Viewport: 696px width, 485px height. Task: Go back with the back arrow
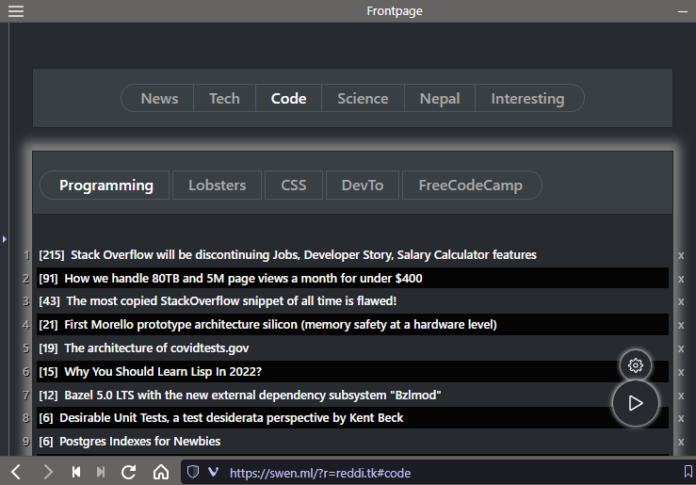(16, 472)
